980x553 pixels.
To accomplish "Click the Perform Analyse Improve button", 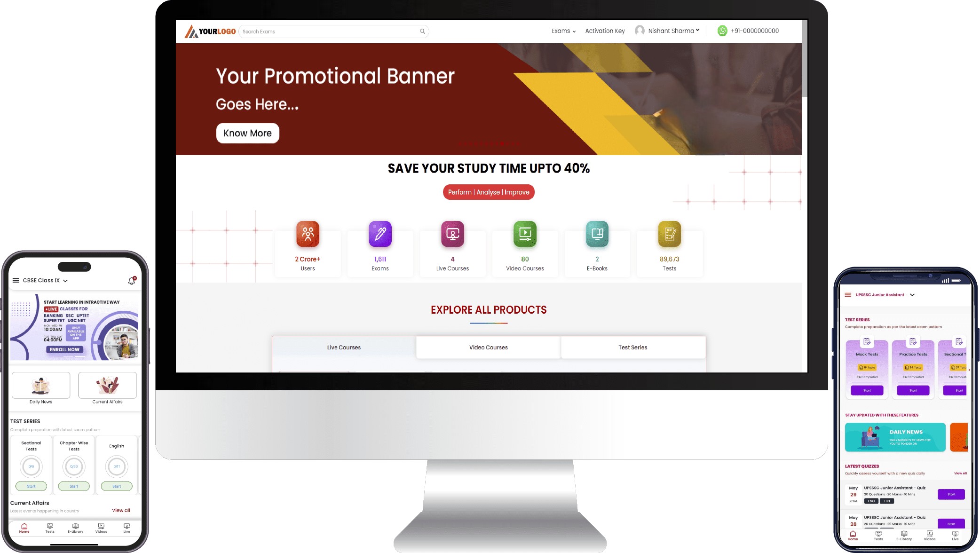I will pos(489,192).
